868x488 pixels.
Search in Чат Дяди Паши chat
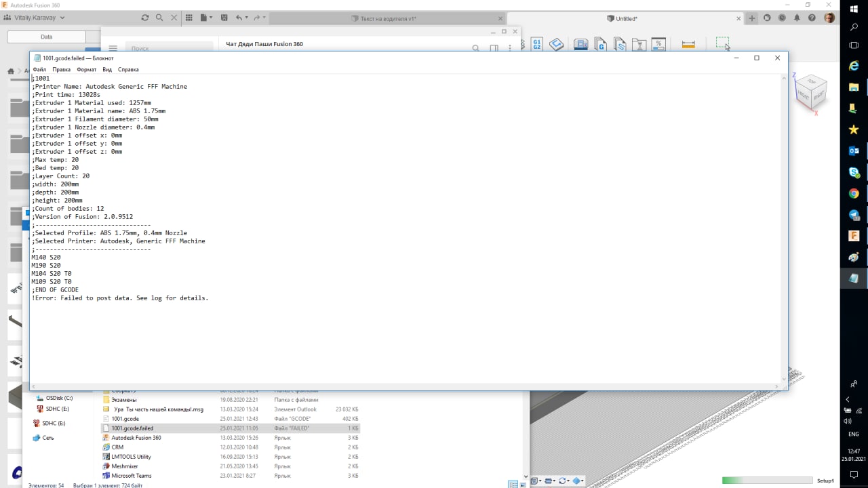[475, 48]
